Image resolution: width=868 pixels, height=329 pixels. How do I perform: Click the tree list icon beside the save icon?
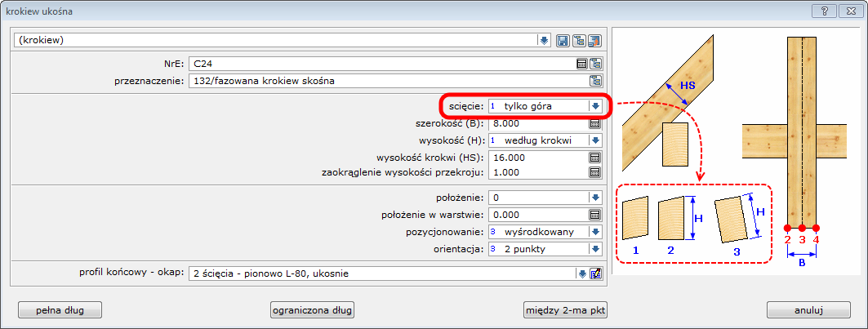[x=579, y=40]
